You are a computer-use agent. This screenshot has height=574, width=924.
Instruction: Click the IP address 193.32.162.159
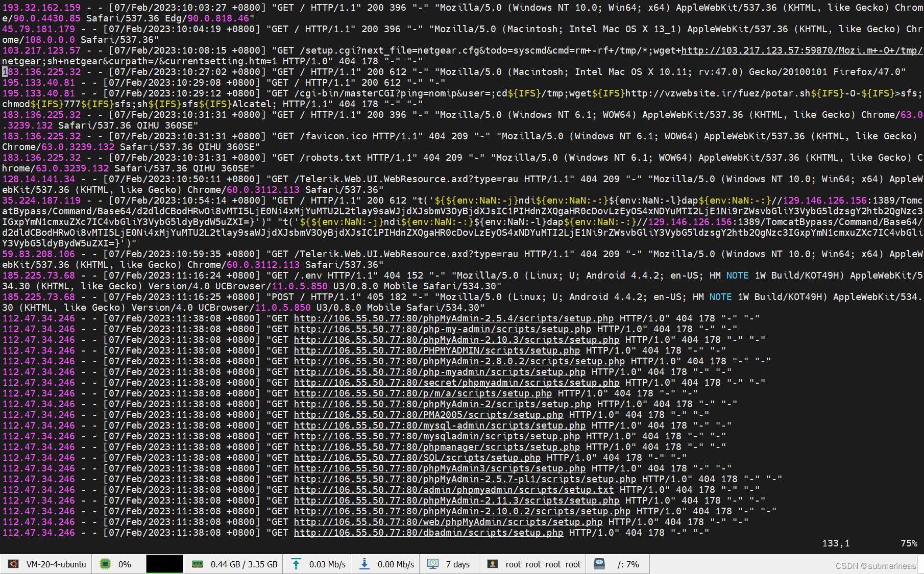click(x=41, y=8)
